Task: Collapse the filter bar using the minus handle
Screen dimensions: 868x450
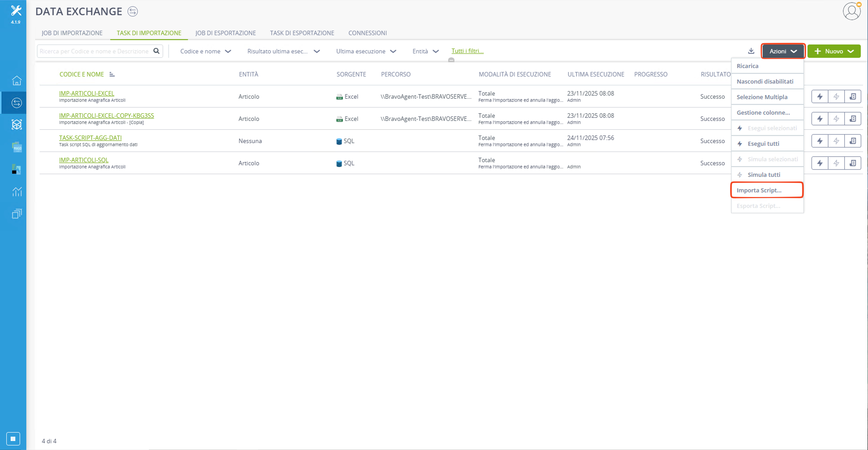Action: click(451, 60)
